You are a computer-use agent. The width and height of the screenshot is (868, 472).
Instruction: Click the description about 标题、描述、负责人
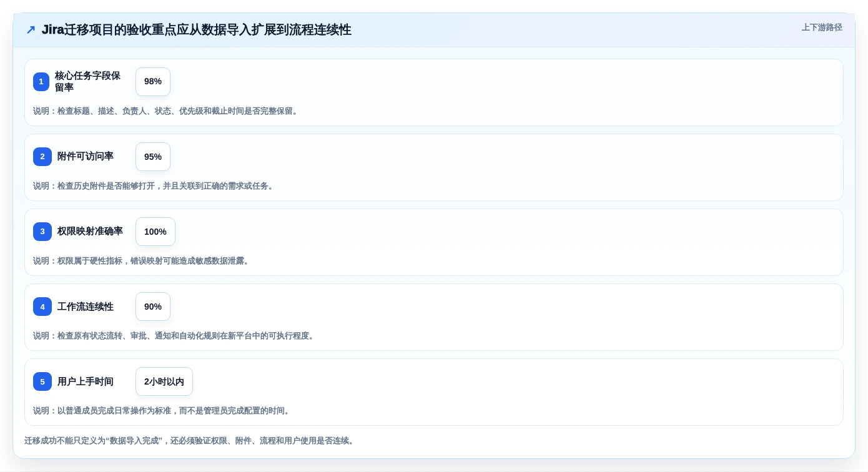point(167,111)
